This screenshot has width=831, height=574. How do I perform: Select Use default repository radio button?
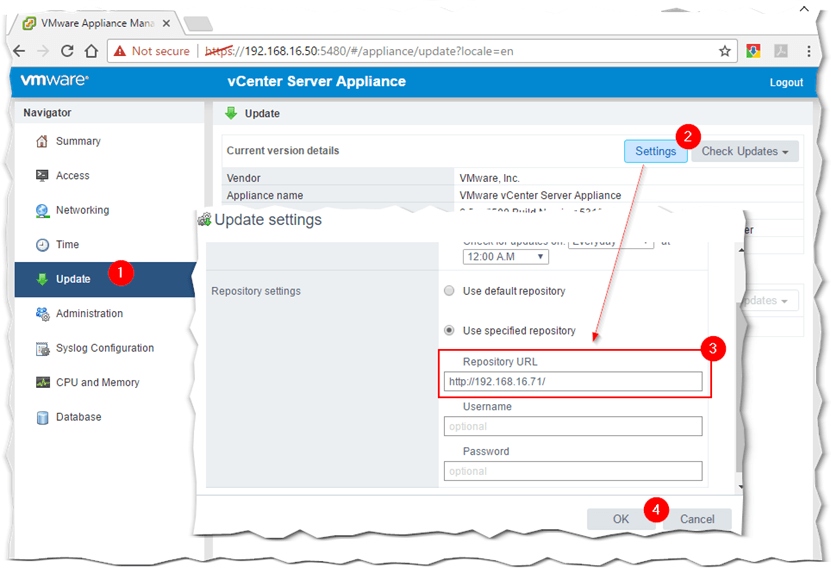(449, 290)
